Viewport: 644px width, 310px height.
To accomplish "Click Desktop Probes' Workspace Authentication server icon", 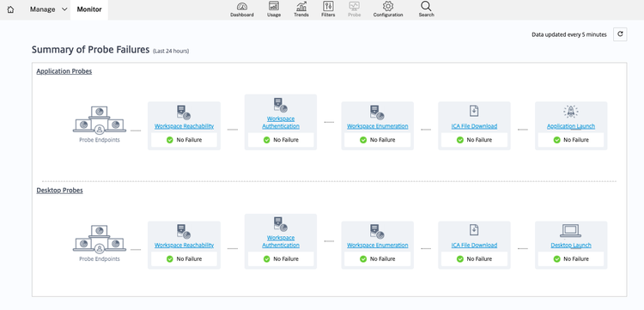I will [x=281, y=224].
